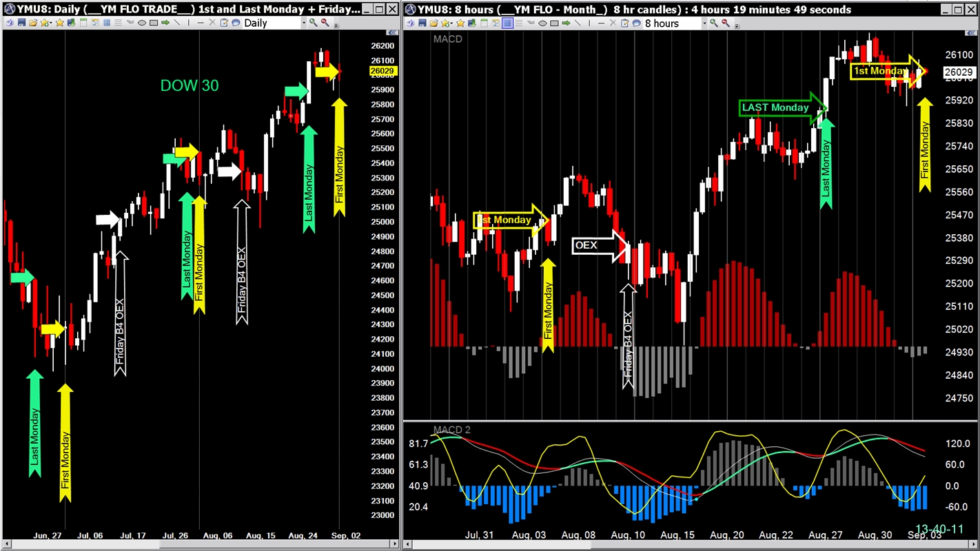This screenshot has height=551, width=980.
Task: Select the ellipse drawing tool
Action: (x=142, y=23)
